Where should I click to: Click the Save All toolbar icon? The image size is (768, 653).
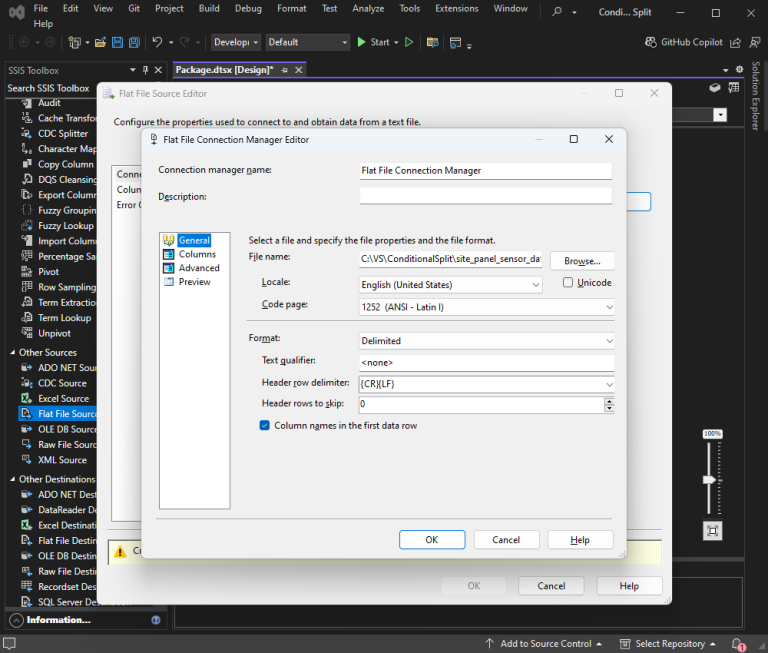(134, 43)
